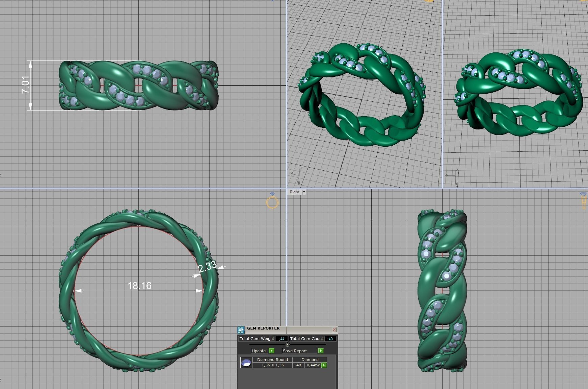Click the green arrow beside 0,44tw

(324, 365)
